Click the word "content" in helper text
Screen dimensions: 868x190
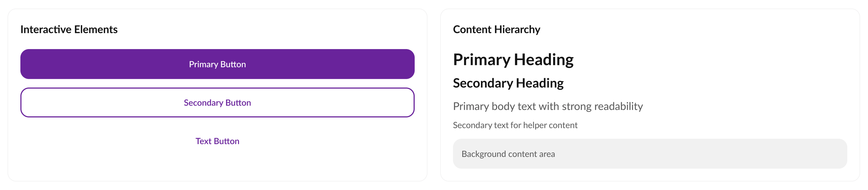pyautogui.click(x=563, y=125)
